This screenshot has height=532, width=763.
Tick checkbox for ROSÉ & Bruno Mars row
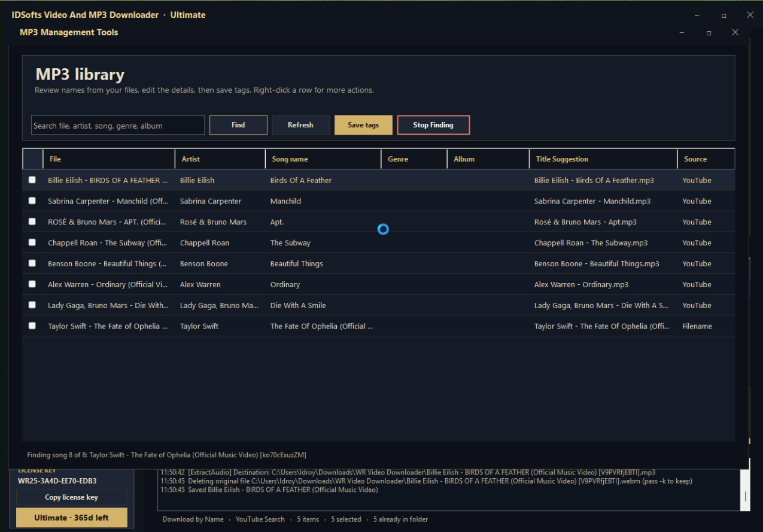point(32,221)
